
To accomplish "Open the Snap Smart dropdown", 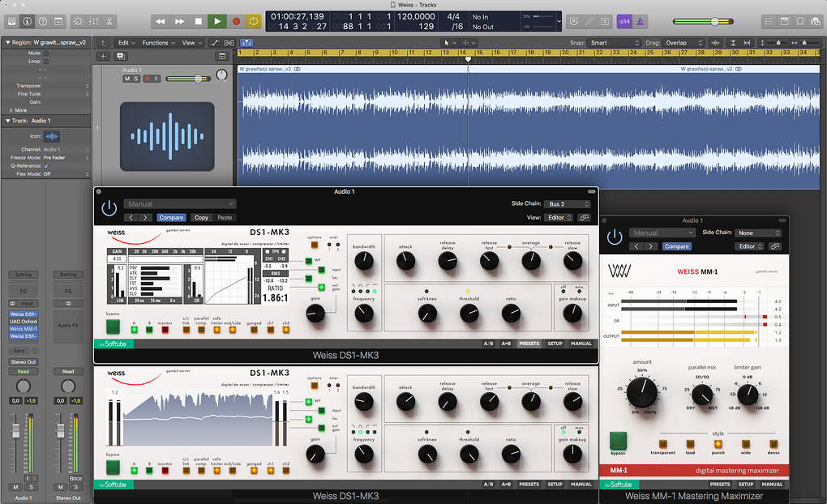I will (615, 43).
